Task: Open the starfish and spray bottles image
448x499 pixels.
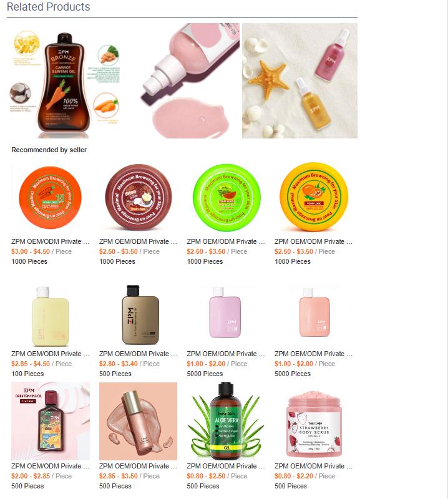Action: [299, 80]
